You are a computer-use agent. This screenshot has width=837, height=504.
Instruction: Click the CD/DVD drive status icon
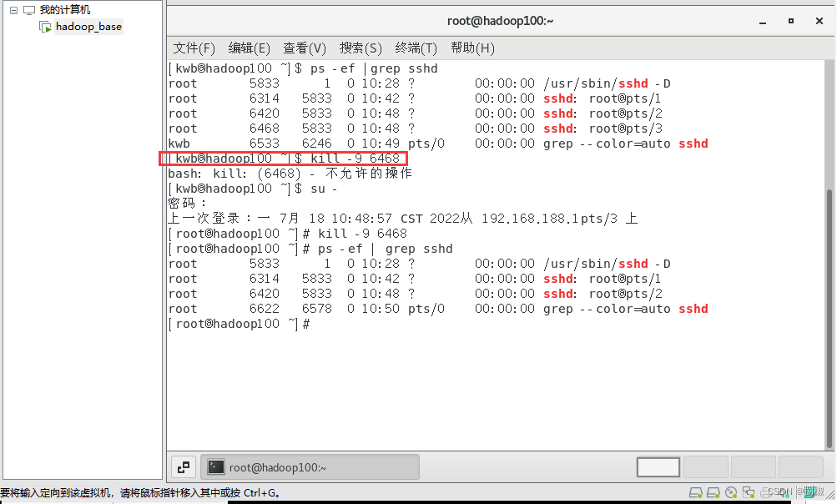click(731, 492)
